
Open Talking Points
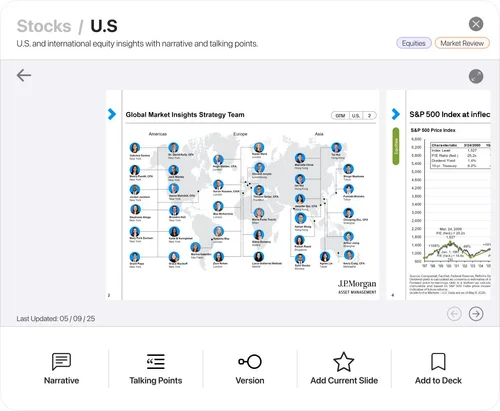(156, 369)
